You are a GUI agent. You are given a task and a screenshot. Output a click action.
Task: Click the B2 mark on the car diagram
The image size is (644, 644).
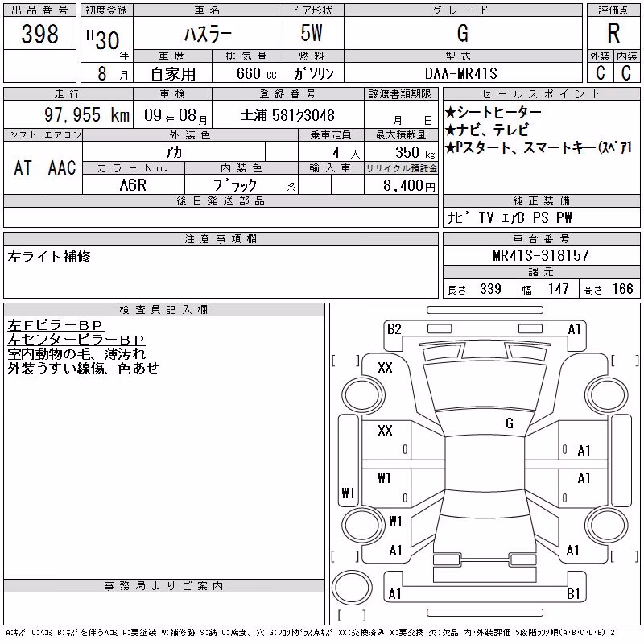tap(394, 329)
